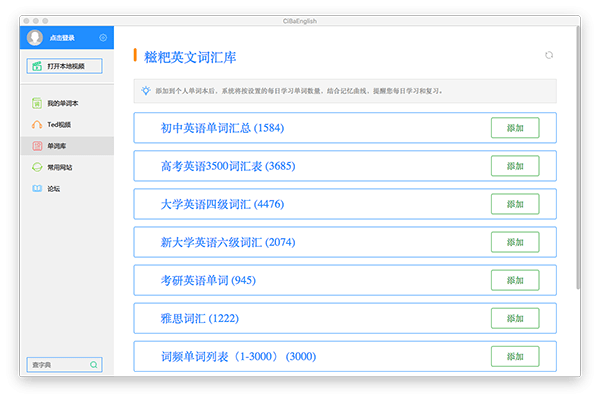Image resolution: width=600 pixels, height=400 pixels.
Task: Click the user avatar icon
Action: coord(35,38)
